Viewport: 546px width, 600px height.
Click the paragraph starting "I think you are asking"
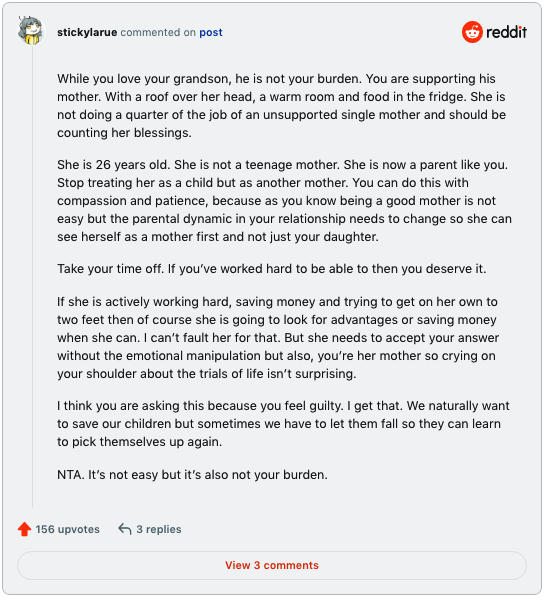pyautogui.click(x=285, y=426)
